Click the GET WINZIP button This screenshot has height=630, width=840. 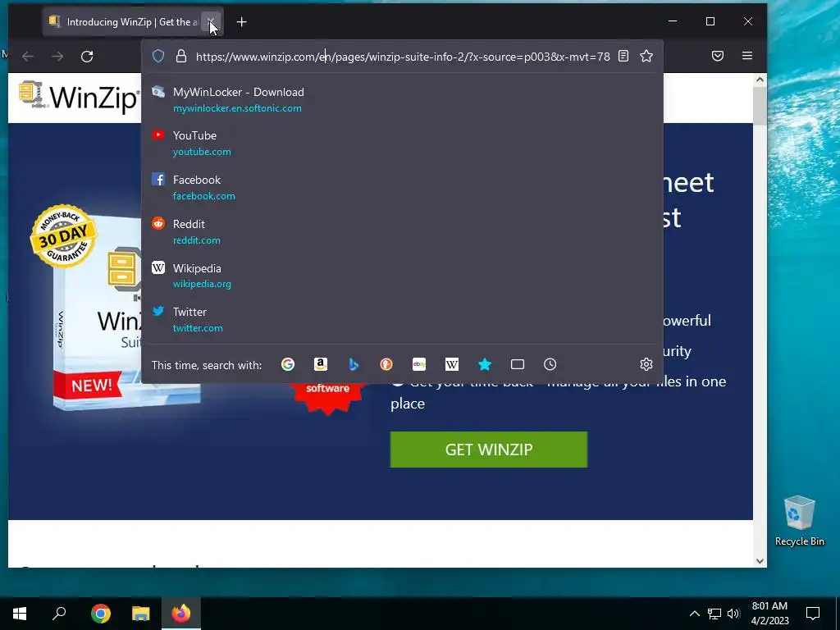(489, 450)
